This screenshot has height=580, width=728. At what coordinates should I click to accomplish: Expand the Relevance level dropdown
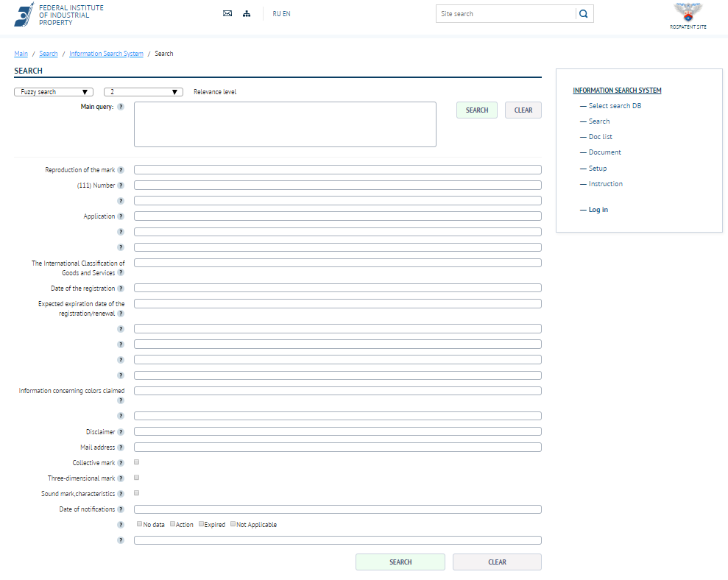[x=144, y=92]
